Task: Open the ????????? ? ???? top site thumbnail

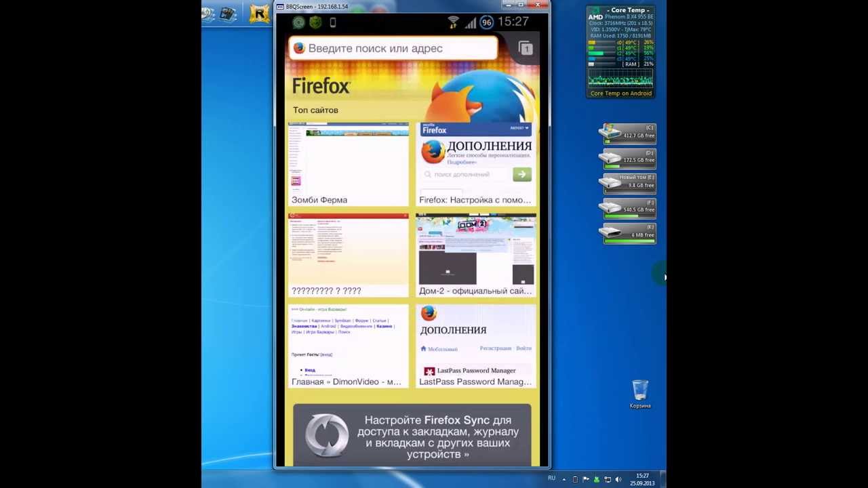Action: pyautogui.click(x=349, y=255)
